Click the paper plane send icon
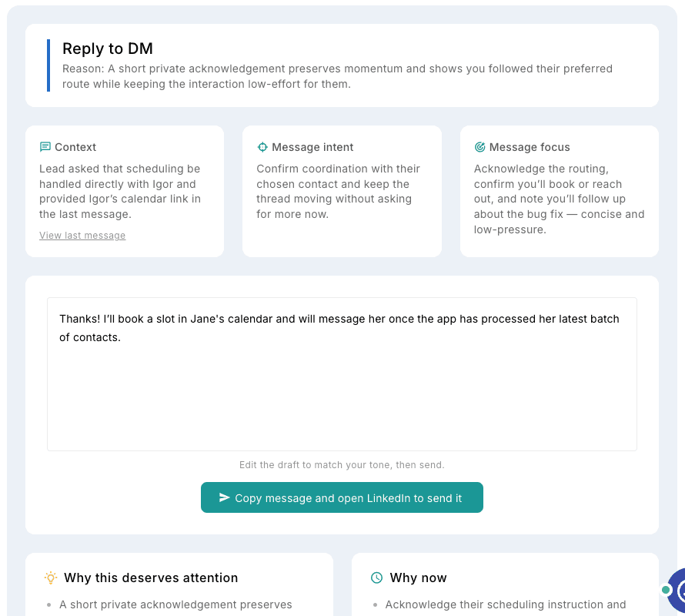This screenshot has width=685, height=616. pos(224,497)
